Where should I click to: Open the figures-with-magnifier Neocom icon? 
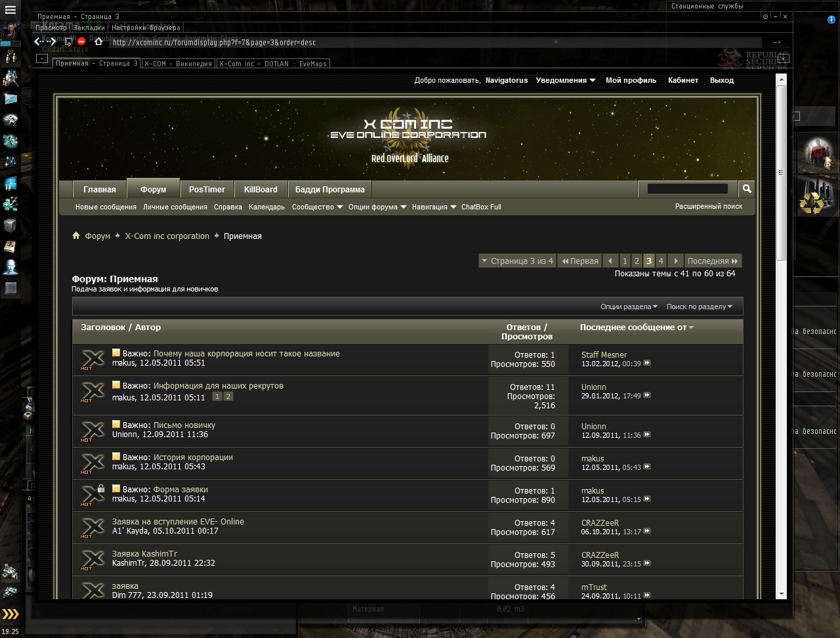pyautogui.click(x=10, y=78)
